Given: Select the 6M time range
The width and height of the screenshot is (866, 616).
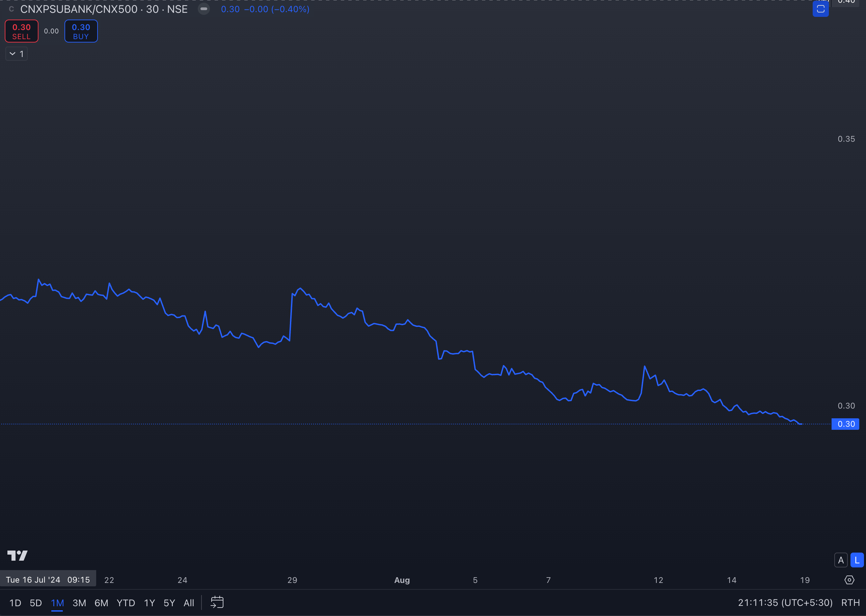Looking at the screenshot, I should [x=101, y=603].
